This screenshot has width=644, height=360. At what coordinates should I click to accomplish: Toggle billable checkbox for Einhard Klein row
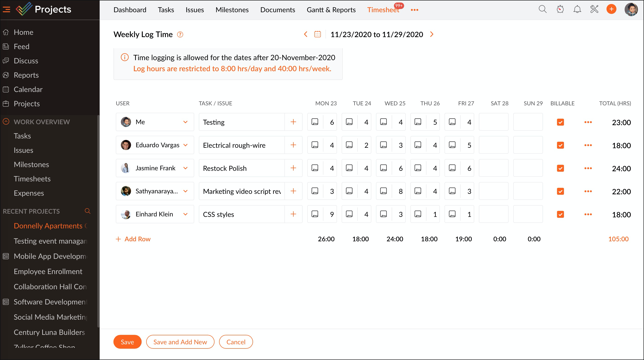560,214
